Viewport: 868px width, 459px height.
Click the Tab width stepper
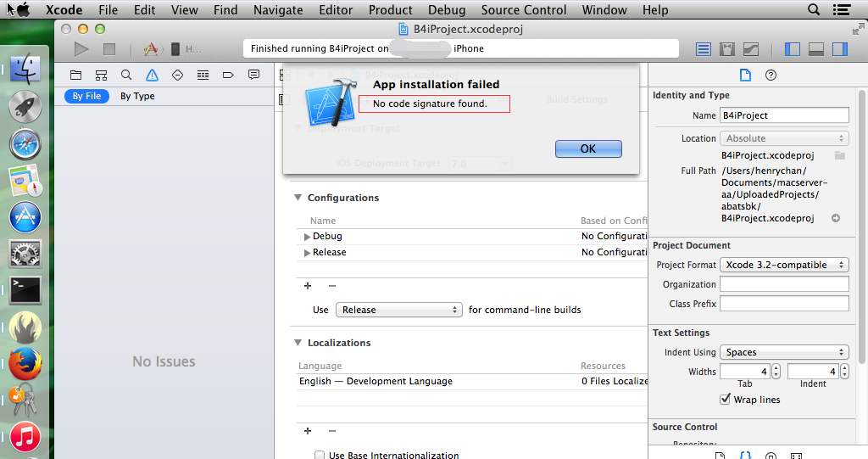776,372
